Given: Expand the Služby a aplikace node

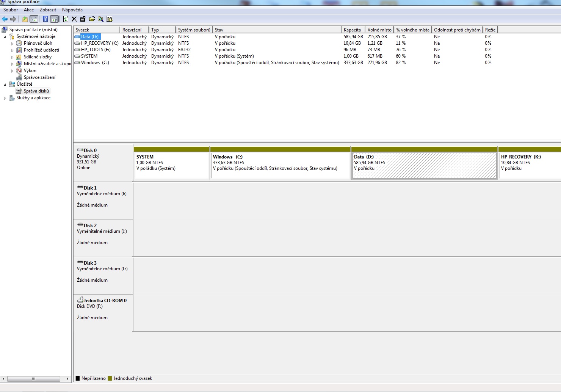Looking at the screenshot, I should click(5, 98).
